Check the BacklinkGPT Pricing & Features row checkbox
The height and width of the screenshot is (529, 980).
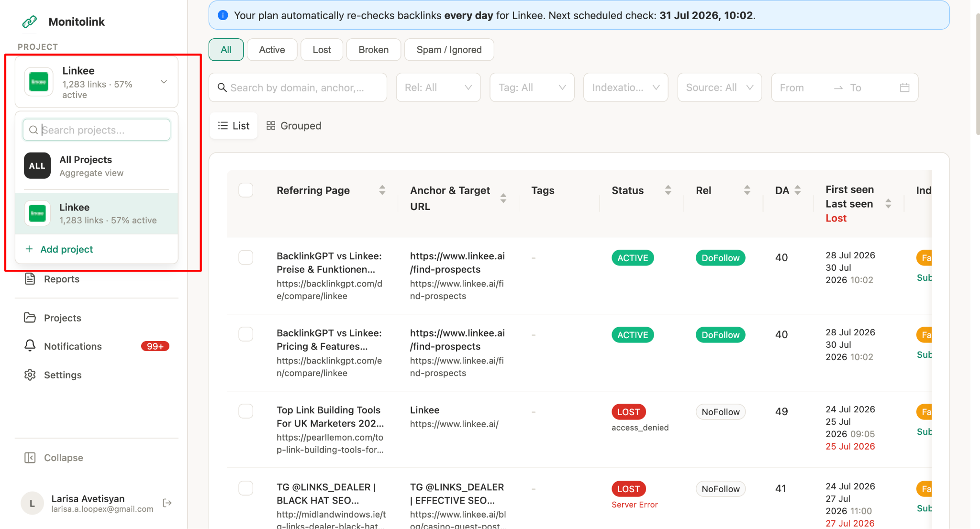click(246, 334)
